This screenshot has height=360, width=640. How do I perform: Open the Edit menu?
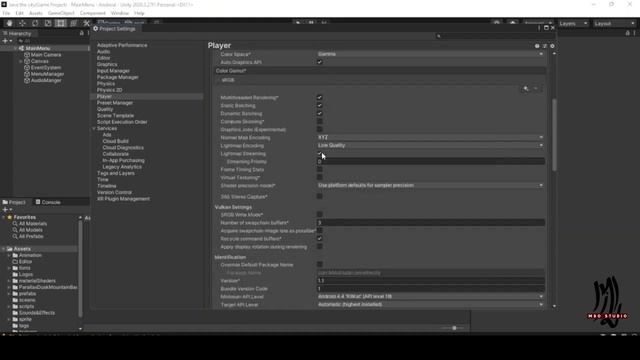click(19, 13)
